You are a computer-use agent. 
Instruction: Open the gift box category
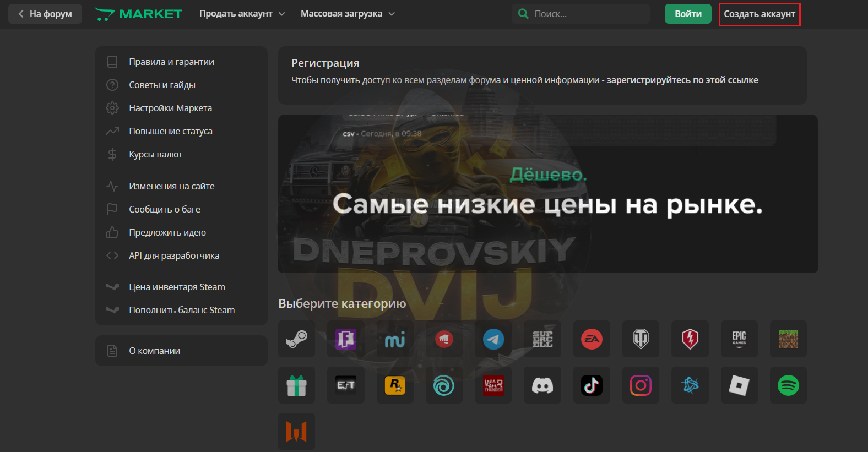coord(296,385)
